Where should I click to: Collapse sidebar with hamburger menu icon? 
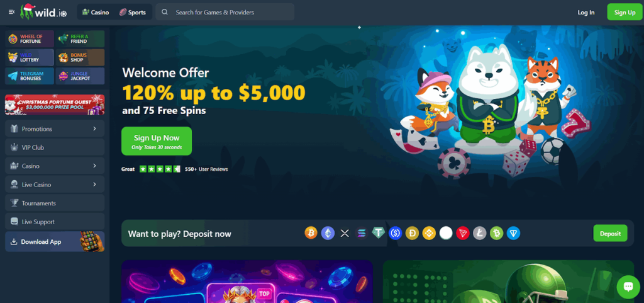(x=11, y=12)
